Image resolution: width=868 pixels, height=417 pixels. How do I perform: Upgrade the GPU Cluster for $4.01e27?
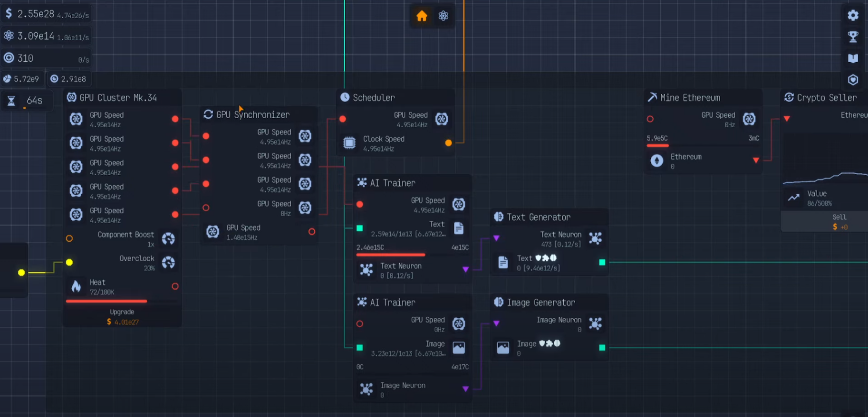pyautogui.click(x=122, y=317)
